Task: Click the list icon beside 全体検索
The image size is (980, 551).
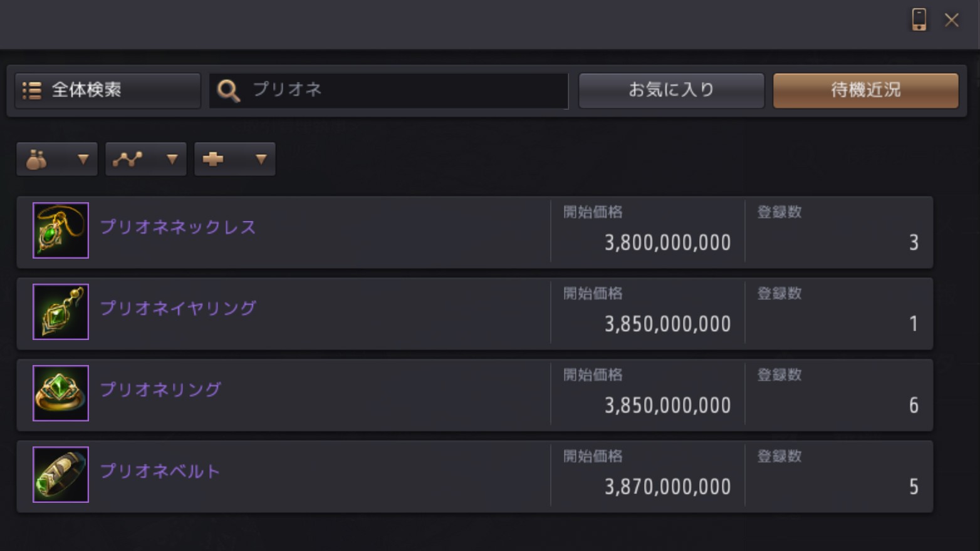Action: 31,91
